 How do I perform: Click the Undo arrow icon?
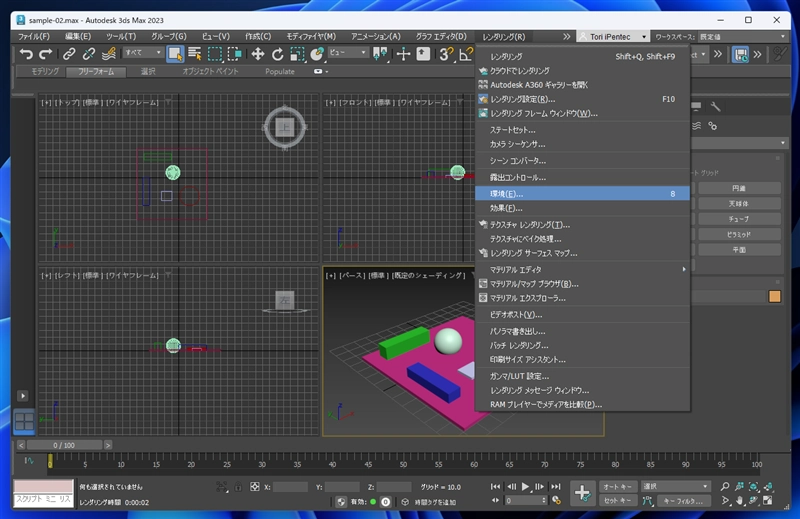[26, 54]
